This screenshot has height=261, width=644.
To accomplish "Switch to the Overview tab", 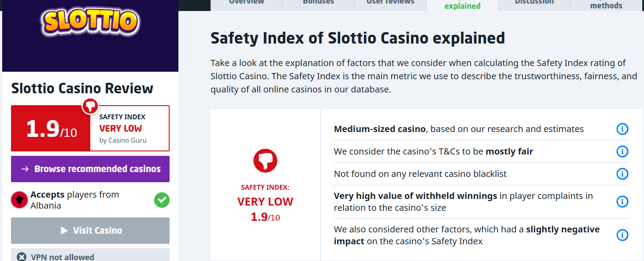I will 247,3.
